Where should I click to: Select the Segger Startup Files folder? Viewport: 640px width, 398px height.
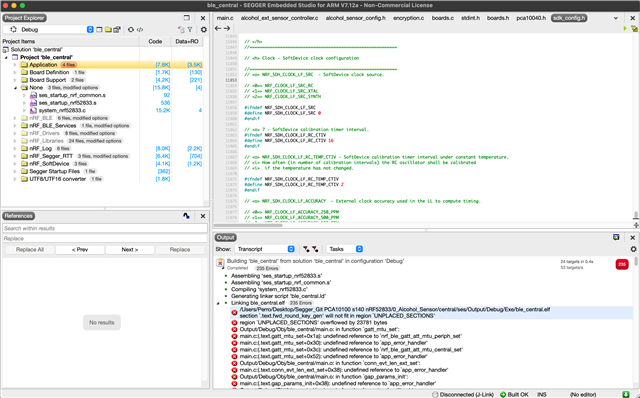[54, 171]
